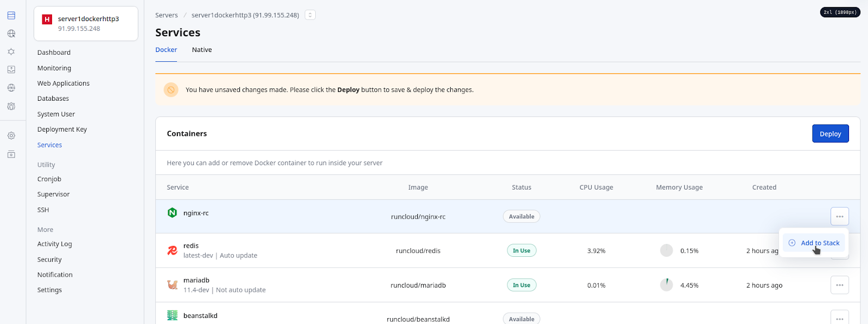Select the server1dockerhttp3 server card
The image size is (868, 324).
[86, 23]
